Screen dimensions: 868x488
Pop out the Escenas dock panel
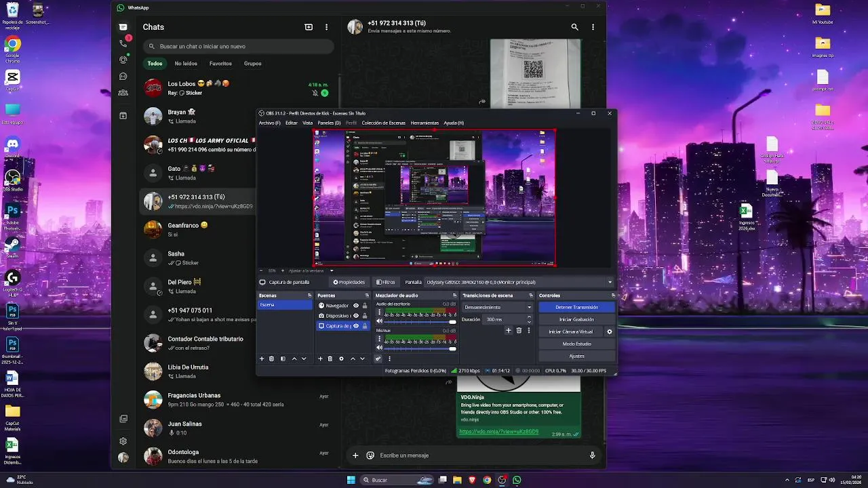coord(309,296)
